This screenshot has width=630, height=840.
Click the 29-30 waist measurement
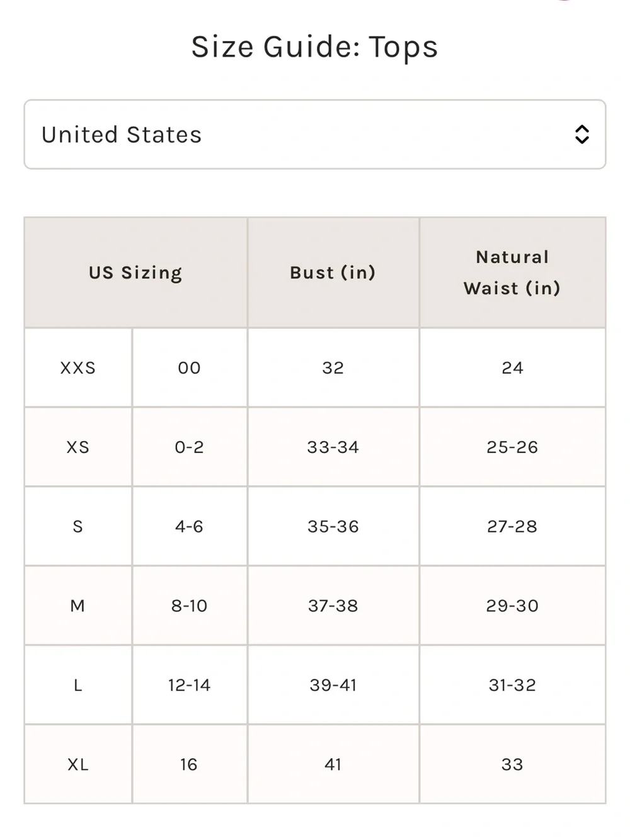pos(512,606)
